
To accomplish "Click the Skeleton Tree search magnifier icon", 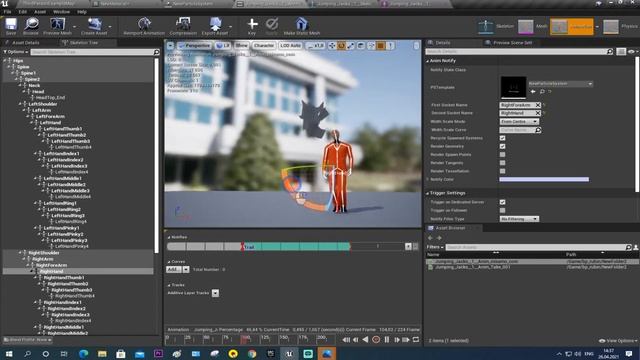I will coord(156,52).
